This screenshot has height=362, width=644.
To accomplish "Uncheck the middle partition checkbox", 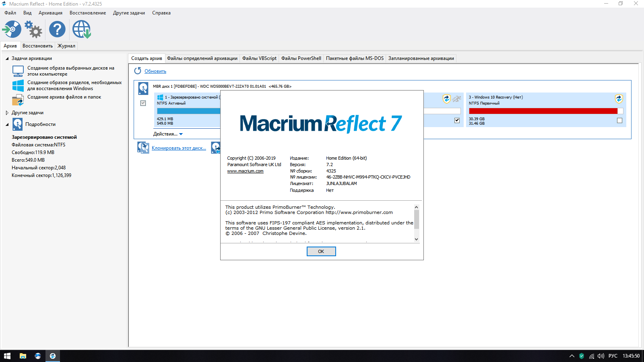I will (457, 120).
